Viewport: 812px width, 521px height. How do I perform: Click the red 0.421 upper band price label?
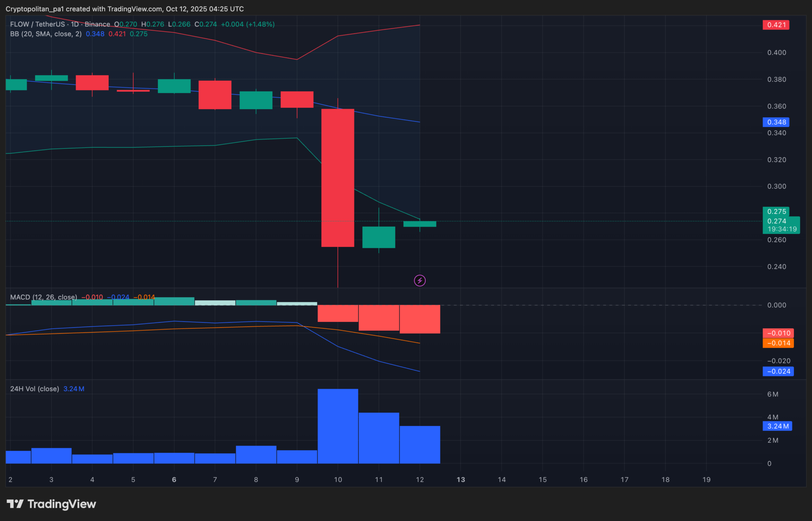tap(776, 25)
